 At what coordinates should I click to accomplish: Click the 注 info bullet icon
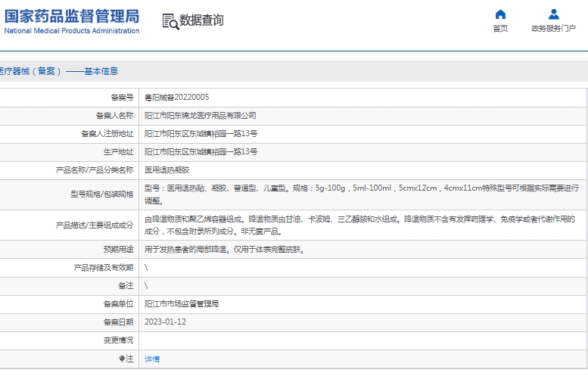[x=122, y=359]
